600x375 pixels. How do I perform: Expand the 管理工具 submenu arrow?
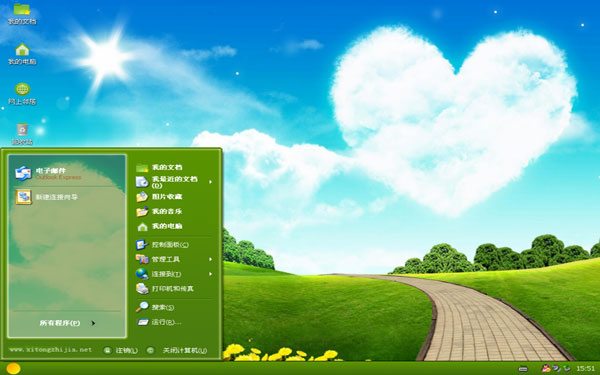210,259
